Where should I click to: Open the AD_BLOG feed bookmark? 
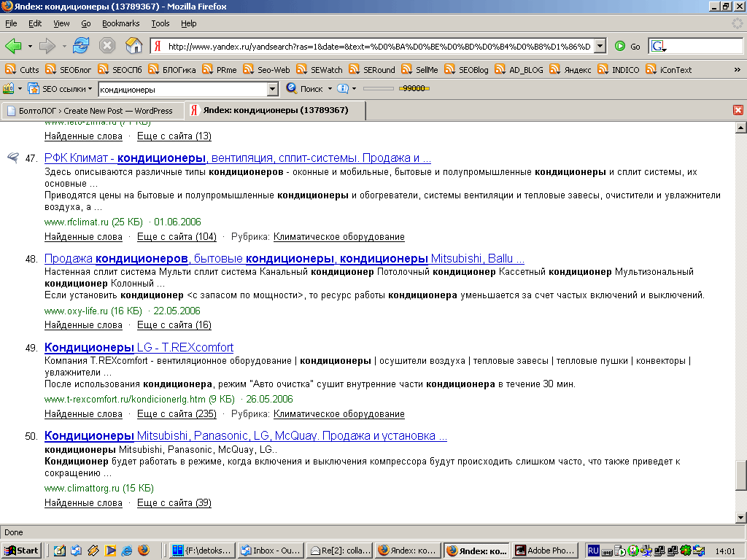tap(519, 69)
